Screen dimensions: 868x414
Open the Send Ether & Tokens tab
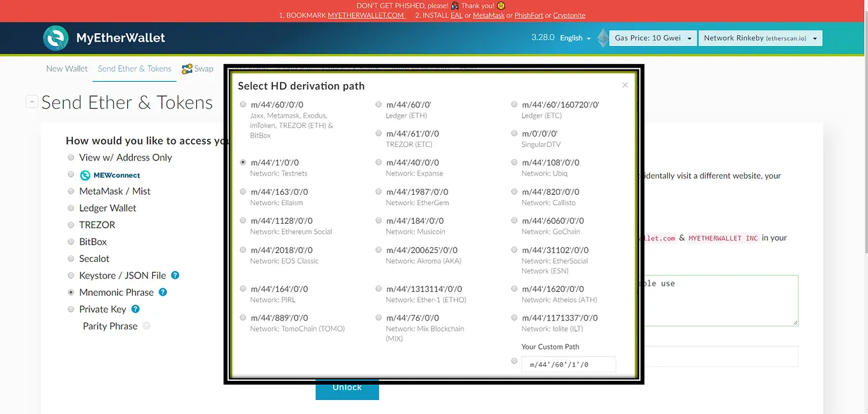pos(135,68)
